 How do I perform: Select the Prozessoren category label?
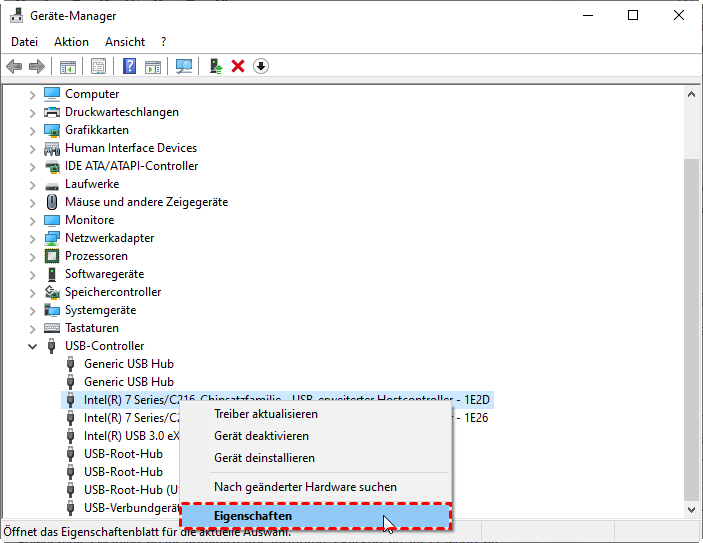(x=96, y=256)
